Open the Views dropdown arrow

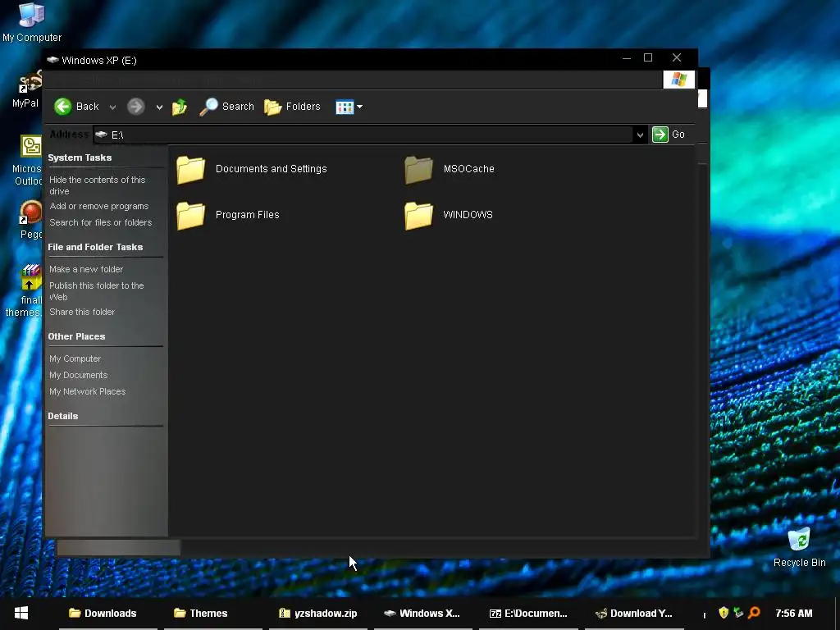(359, 107)
